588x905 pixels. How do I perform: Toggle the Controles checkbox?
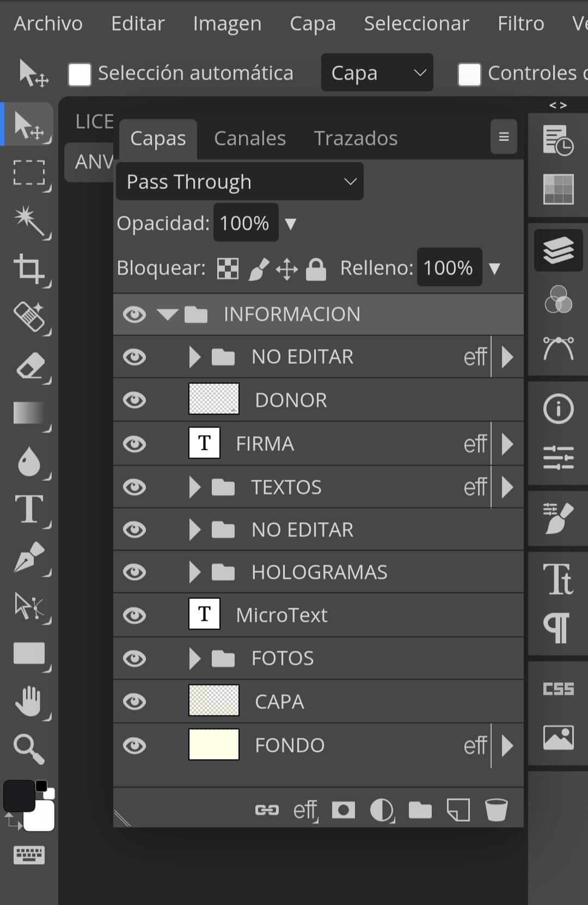coord(469,74)
